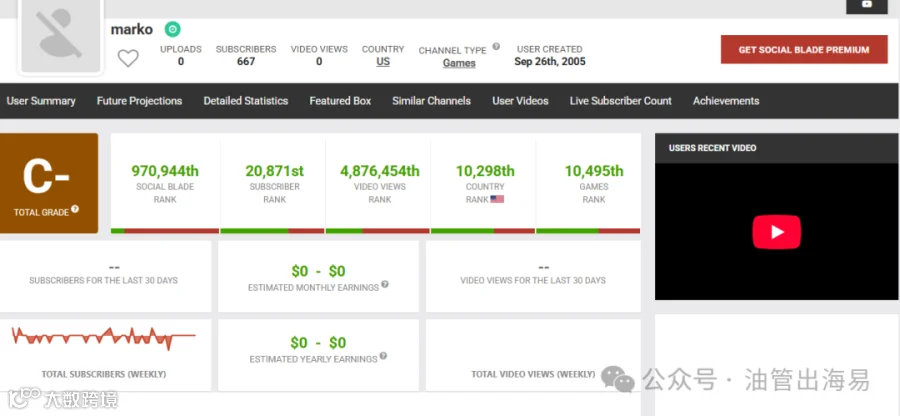Click the games rank progress bar
Viewport: 900px width, 416px height.
pos(588,231)
